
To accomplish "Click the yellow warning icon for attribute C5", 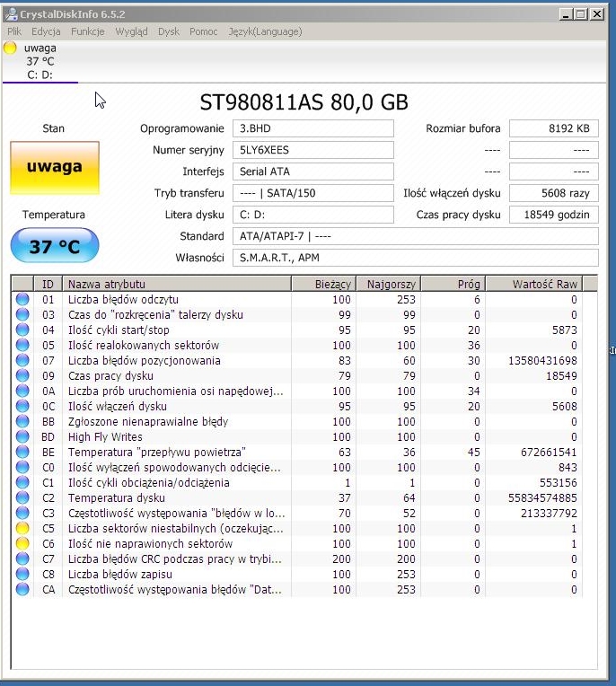I will click(x=22, y=528).
